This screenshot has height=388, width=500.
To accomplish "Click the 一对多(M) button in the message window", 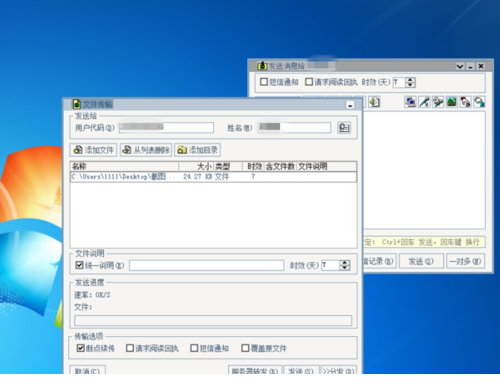I will pyautogui.click(x=465, y=261).
